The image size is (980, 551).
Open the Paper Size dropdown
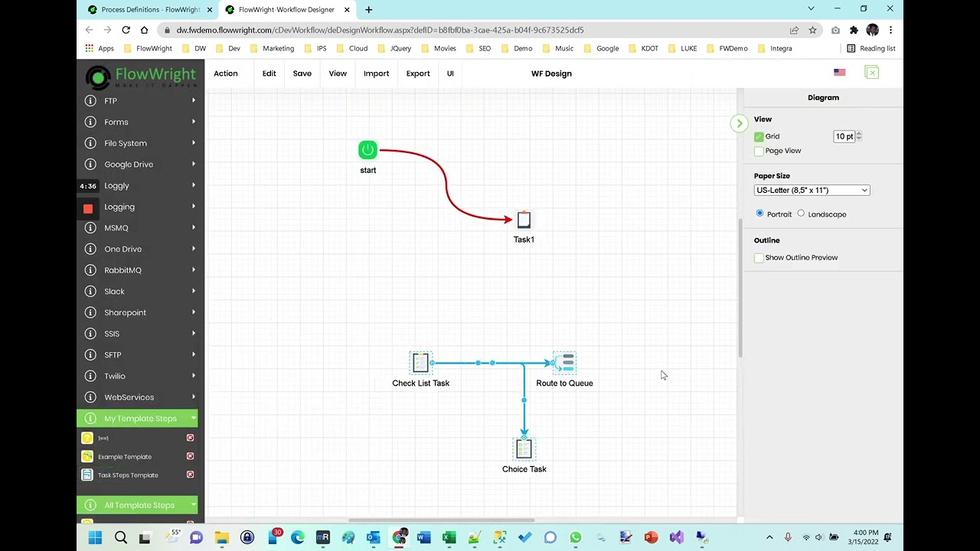pyautogui.click(x=812, y=191)
